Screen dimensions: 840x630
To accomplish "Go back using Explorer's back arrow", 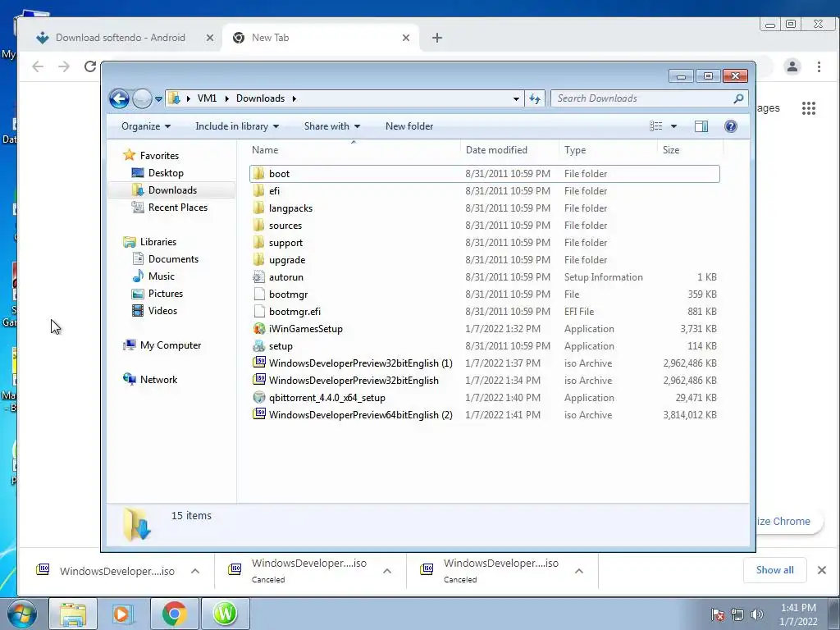I will [119, 98].
